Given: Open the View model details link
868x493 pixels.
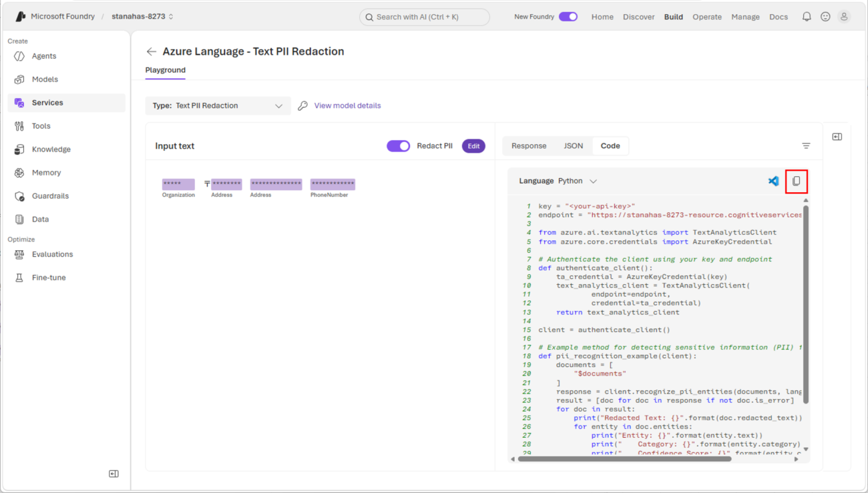Looking at the screenshot, I should coord(348,105).
